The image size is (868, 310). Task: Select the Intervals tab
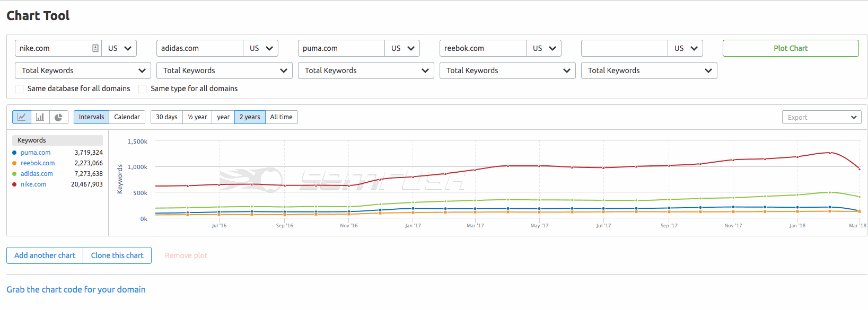click(91, 117)
